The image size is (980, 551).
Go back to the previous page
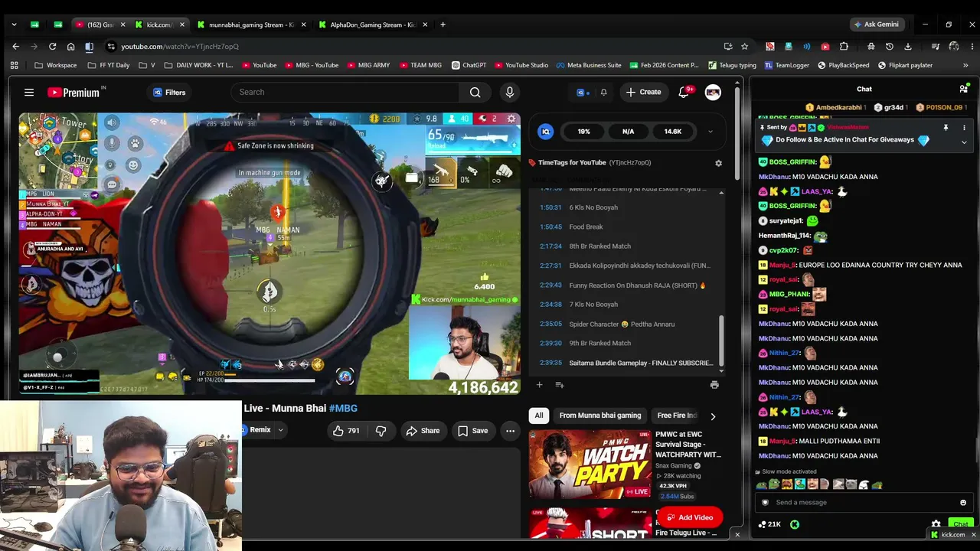[15, 47]
